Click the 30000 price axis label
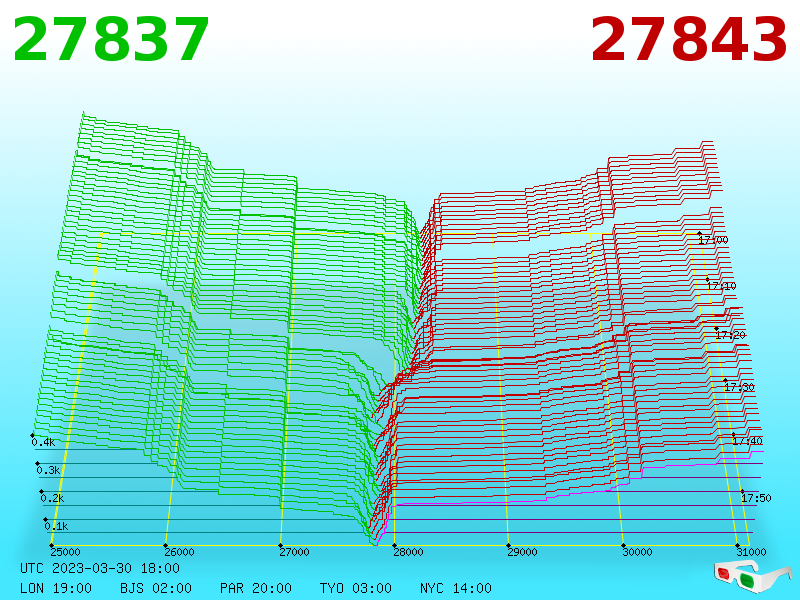Viewport: 800px width, 600px height. (637, 552)
